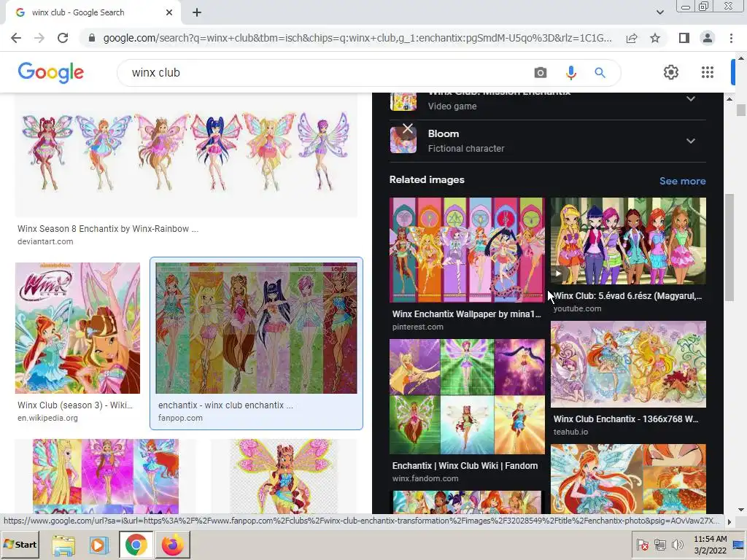Image resolution: width=747 pixels, height=560 pixels.
Task: Share this page using the share icon
Action: (632, 38)
